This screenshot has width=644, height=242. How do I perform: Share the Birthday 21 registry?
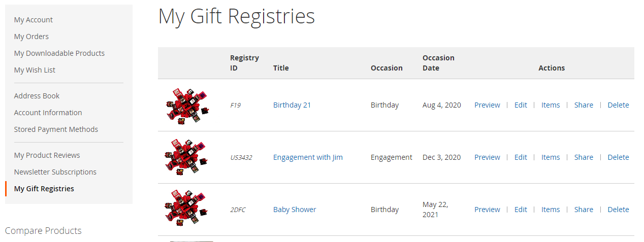pos(584,105)
